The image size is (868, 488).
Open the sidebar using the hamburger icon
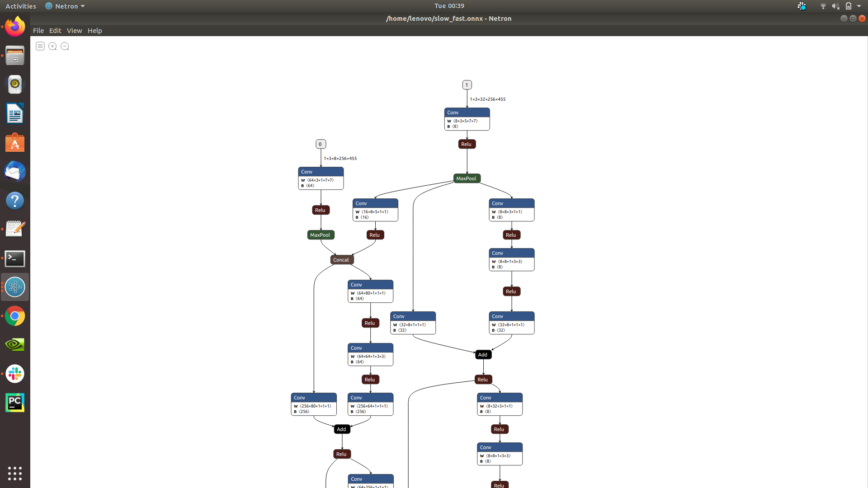[x=40, y=46]
